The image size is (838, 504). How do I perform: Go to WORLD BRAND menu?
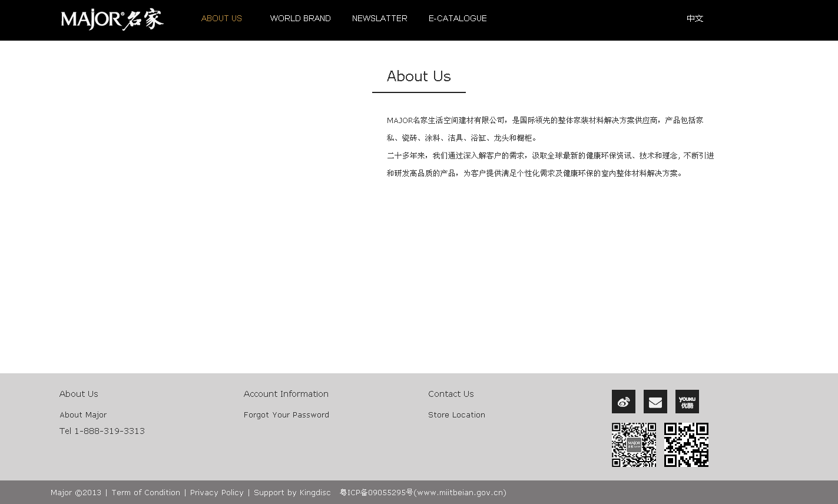[300, 18]
